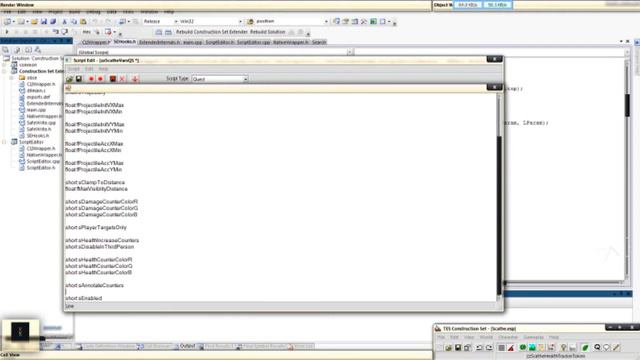The height and width of the screenshot is (360, 640).
Task: Click the short sDisableInThirdPerson line
Action: 100,247
